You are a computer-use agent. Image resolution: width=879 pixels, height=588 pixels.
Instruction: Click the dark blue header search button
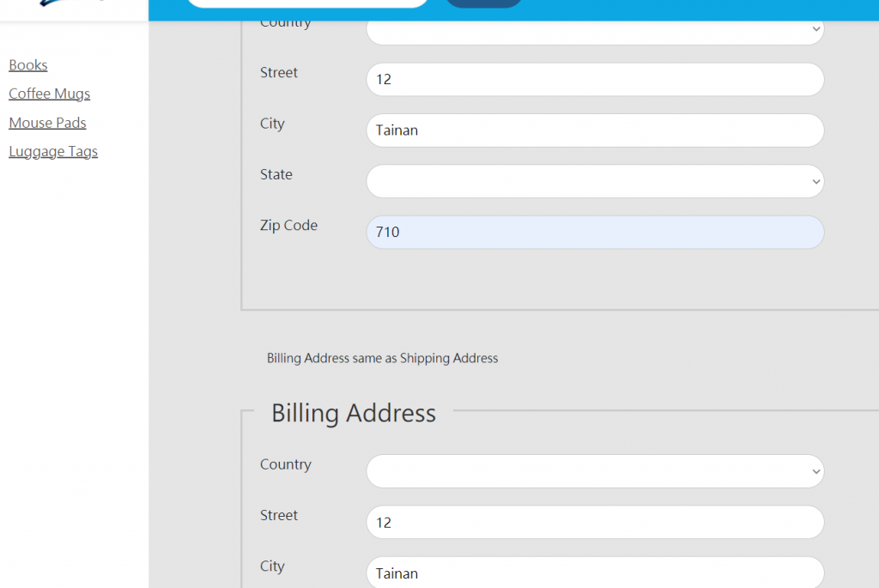[484, 3]
